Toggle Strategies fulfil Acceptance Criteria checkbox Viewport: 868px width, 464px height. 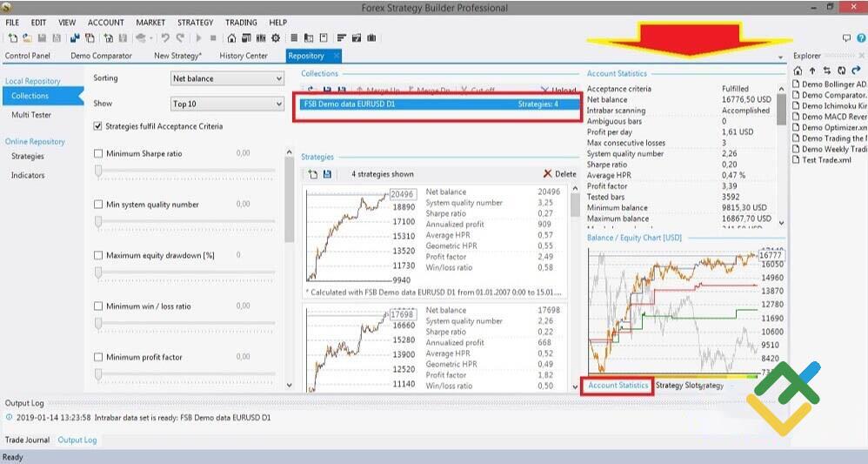coord(98,126)
